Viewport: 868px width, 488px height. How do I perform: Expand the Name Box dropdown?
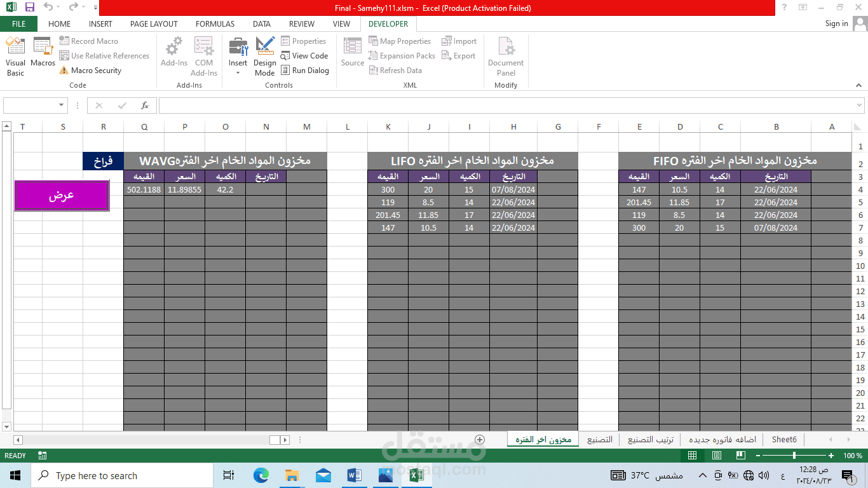pos(62,105)
